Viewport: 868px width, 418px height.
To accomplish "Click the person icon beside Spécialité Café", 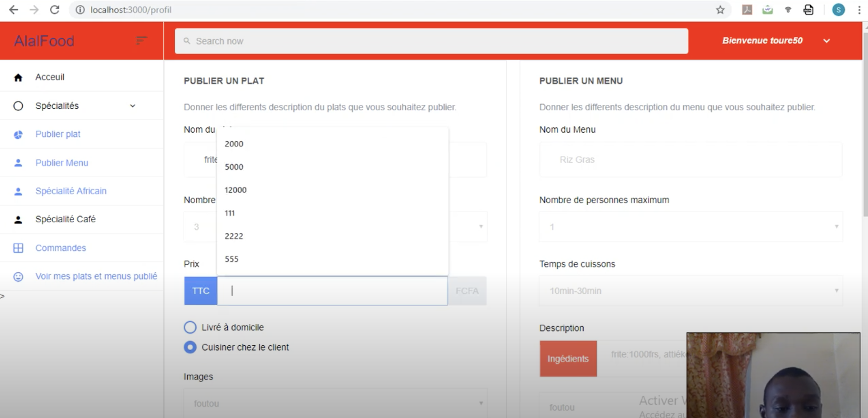I will tap(18, 219).
